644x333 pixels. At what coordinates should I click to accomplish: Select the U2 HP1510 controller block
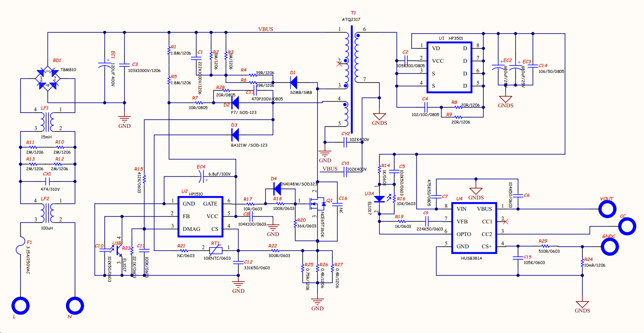pos(200,216)
